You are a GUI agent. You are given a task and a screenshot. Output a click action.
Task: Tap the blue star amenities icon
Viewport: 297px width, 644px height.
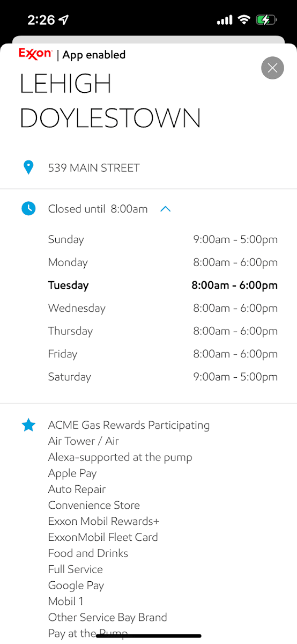click(28, 425)
